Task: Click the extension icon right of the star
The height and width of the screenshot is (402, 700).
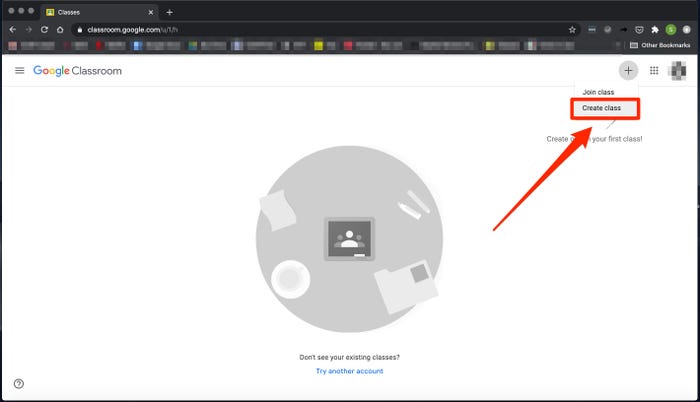Action: point(592,29)
